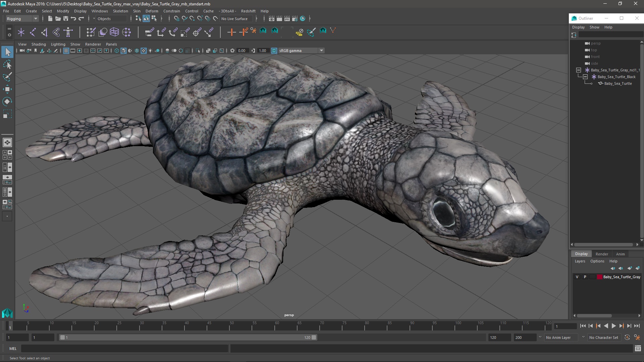The image size is (644, 362).
Task: Toggle color management ON button
Action: point(274,51)
